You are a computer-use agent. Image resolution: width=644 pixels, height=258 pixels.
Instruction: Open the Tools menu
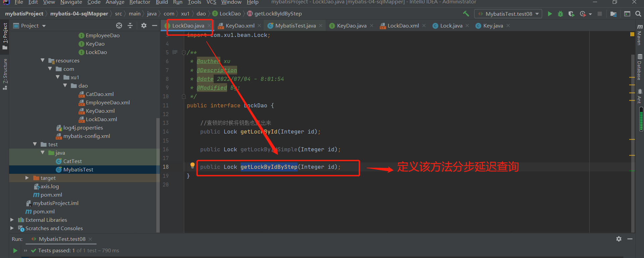click(194, 2)
